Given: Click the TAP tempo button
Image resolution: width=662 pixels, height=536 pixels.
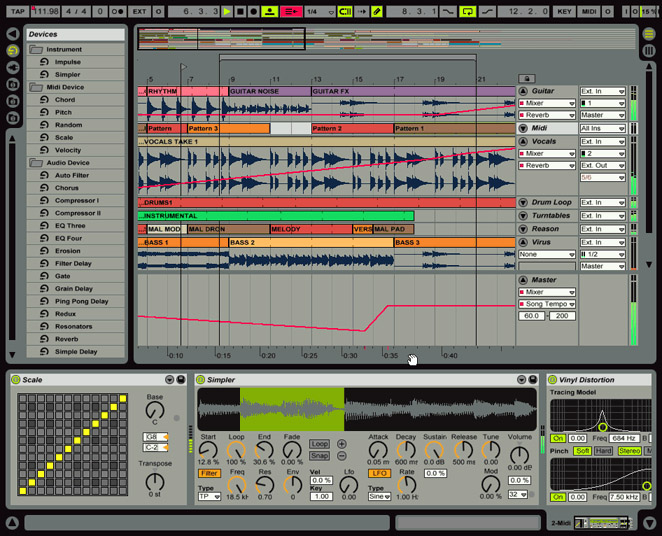Looking at the screenshot, I should tap(18, 11).
